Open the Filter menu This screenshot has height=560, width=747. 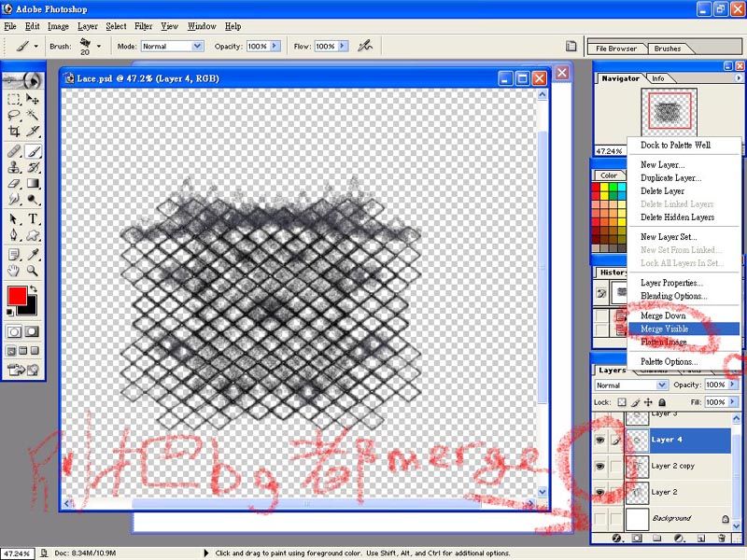coord(144,26)
